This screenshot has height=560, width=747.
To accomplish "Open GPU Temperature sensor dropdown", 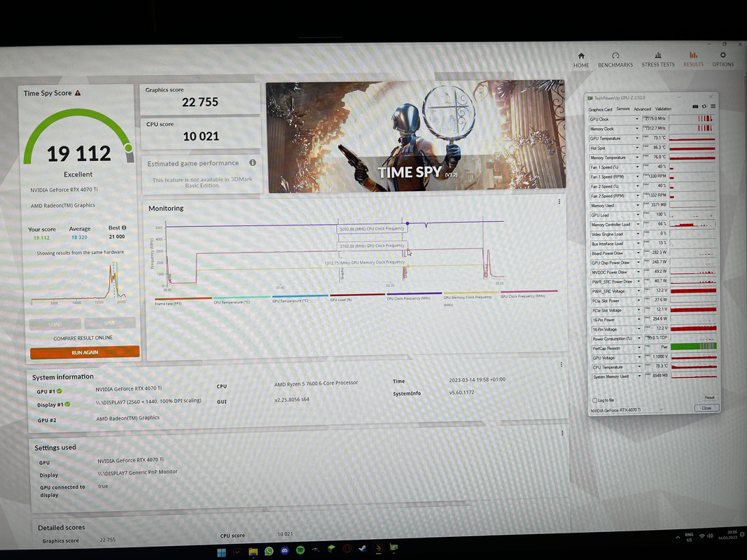I will (x=637, y=138).
